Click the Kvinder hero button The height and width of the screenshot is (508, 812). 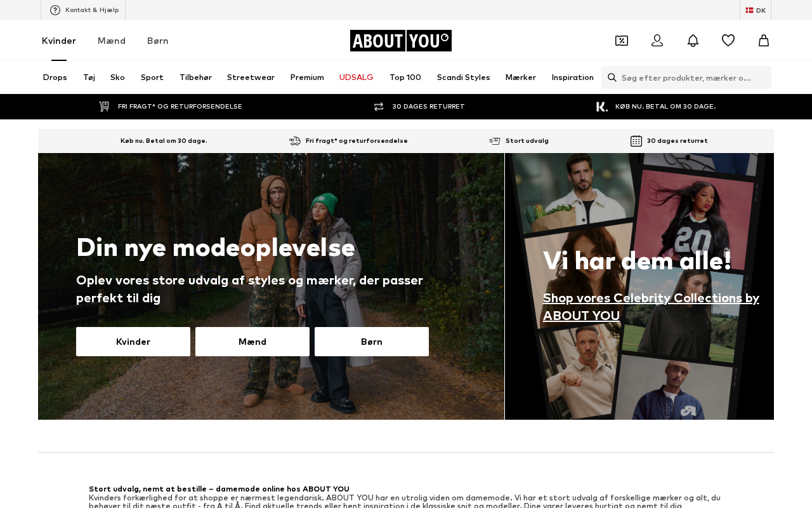pyautogui.click(x=133, y=342)
